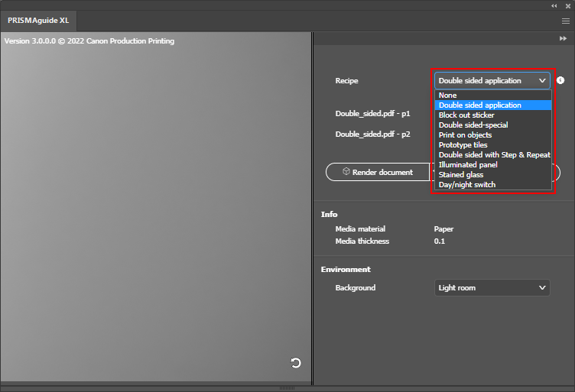
Task: Click the Media material label
Action: pos(360,229)
